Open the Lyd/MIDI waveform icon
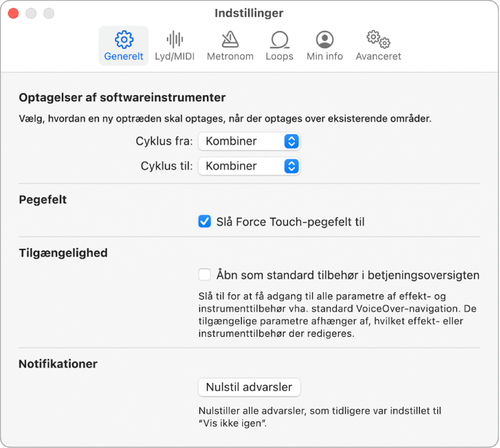Screen dimensions: 500x448 (175, 39)
